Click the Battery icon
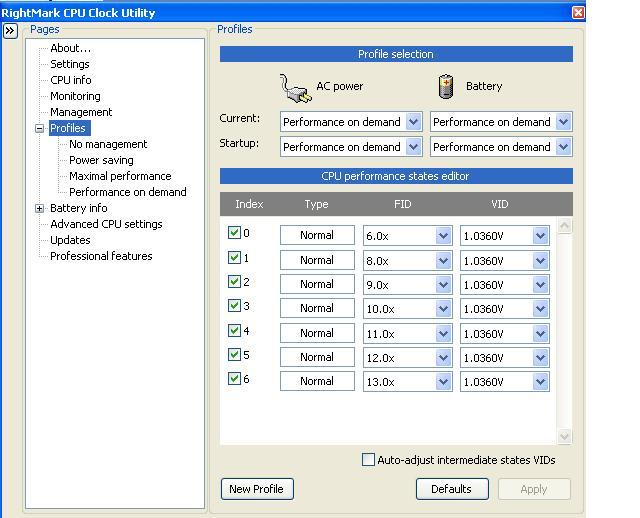Viewport: 640px width, 518px height. pyautogui.click(x=446, y=86)
